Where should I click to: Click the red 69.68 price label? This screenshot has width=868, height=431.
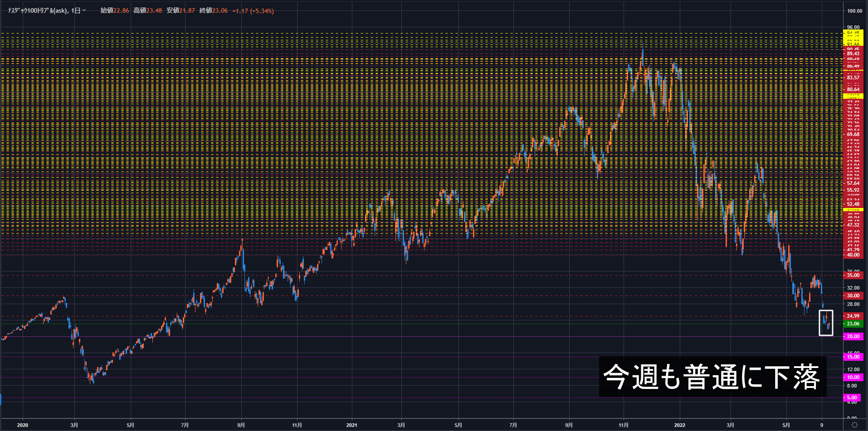pos(853,134)
